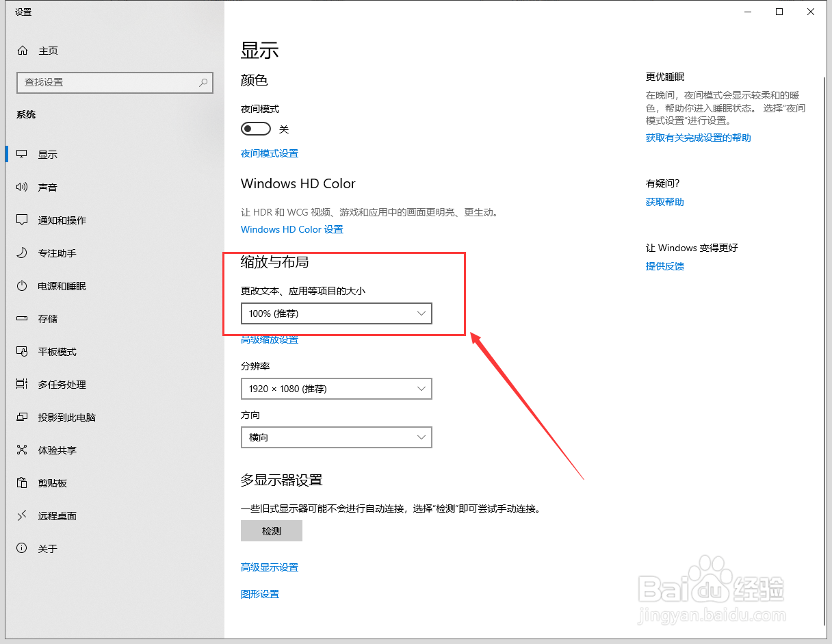Open 投影到此电脑 settings

65,417
